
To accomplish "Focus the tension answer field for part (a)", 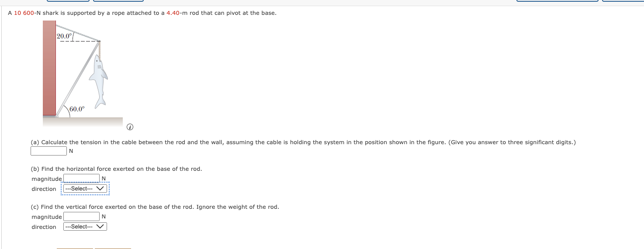I will tap(48, 151).
